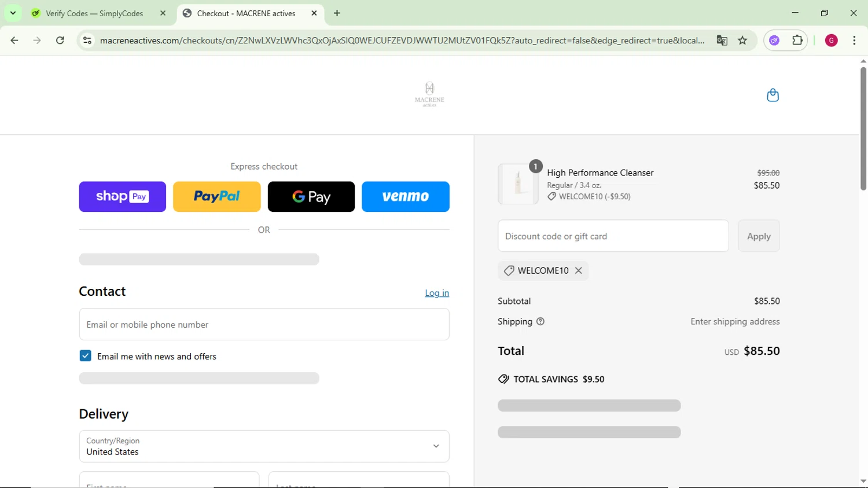This screenshot has width=868, height=488.
Task: Go back to previous page
Action: pyautogui.click(x=14, y=41)
